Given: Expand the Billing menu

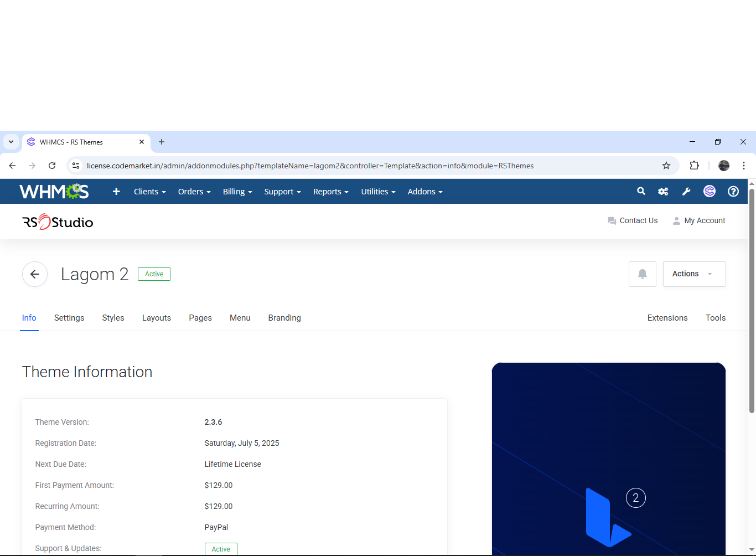Looking at the screenshot, I should point(237,192).
